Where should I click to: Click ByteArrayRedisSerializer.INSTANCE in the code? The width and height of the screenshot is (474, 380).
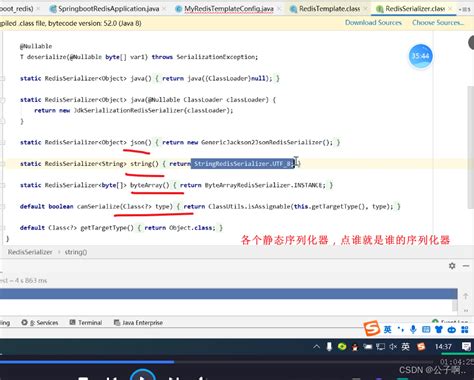[x=265, y=185]
